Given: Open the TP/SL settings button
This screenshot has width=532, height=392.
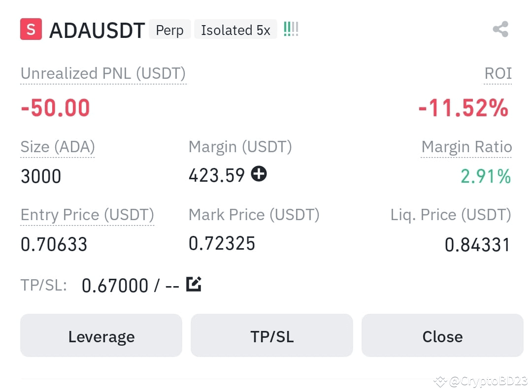Looking at the screenshot, I should 272,335.
